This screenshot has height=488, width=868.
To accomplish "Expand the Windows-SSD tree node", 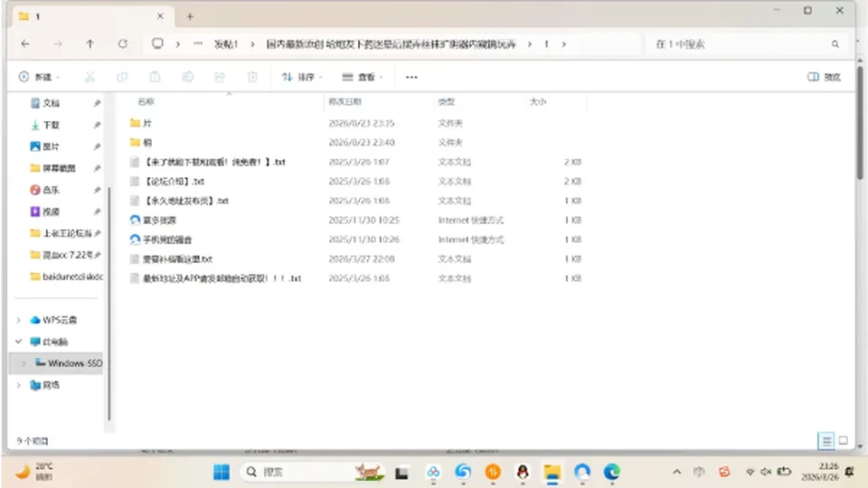I will point(24,363).
